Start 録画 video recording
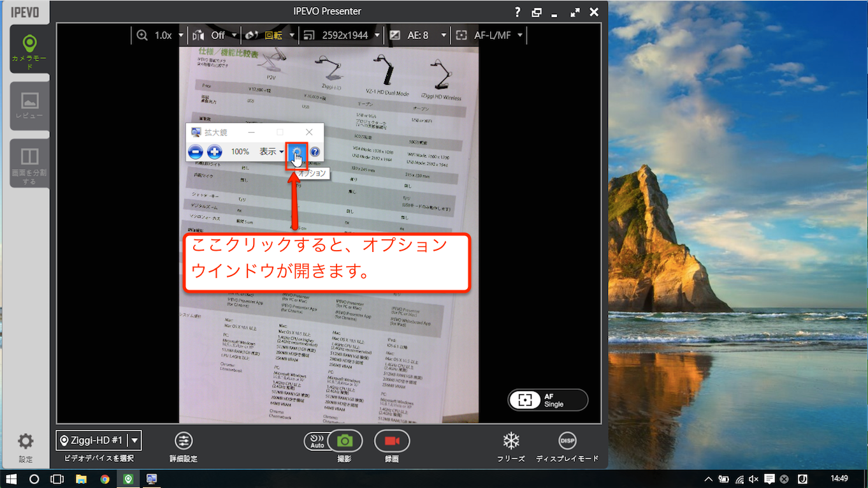This screenshot has width=868, height=488. [x=392, y=441]
